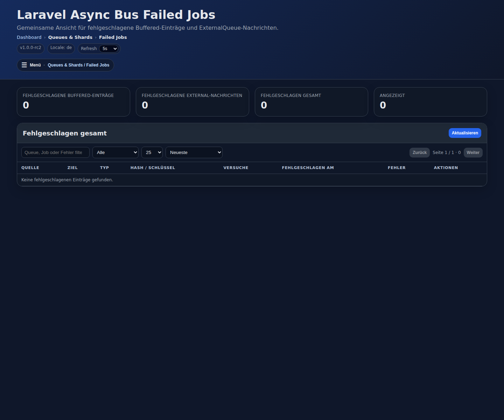Click Seite 1 / 1 · 0 page indicator
This screenshot has width=504, height=420.
coord(447,153)
